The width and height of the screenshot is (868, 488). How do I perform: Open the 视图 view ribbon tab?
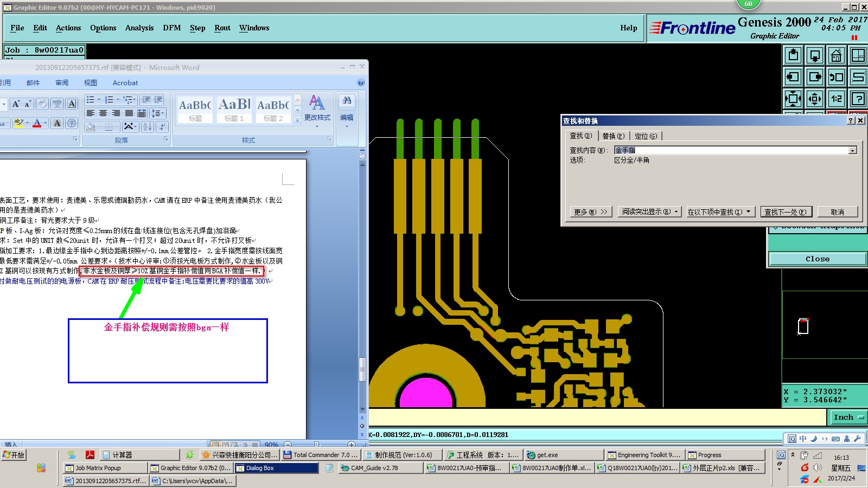tap(90, 83)
